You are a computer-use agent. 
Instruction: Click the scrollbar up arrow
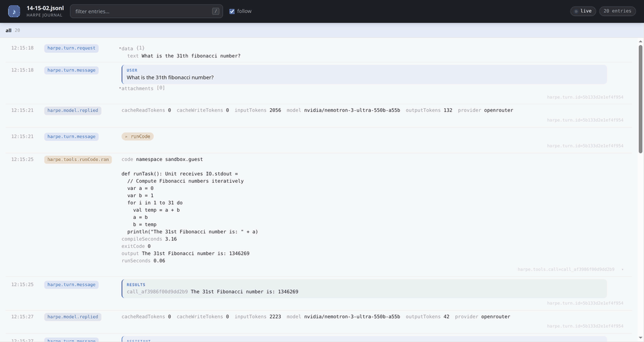[x=640, y=41]
